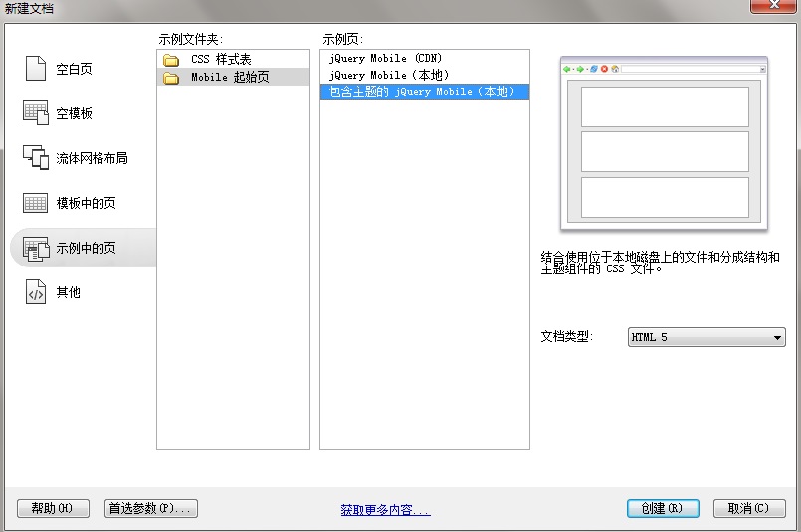Close the 新建文档 dialog

[774, 5]
